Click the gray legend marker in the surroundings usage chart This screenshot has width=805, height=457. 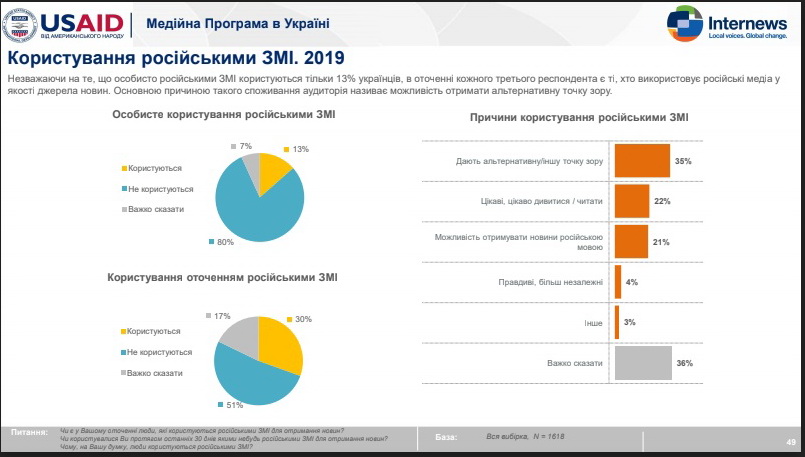tap(123, 373)
